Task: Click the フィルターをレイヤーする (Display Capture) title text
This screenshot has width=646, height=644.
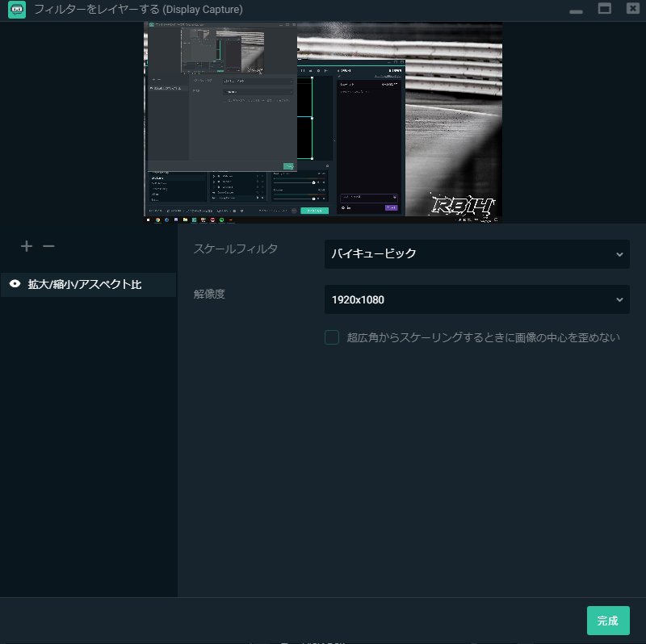Action: [x=138, y=9]
